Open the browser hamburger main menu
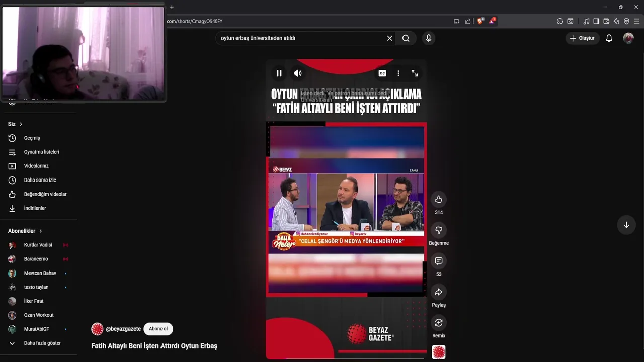 [x=636, y=21]
